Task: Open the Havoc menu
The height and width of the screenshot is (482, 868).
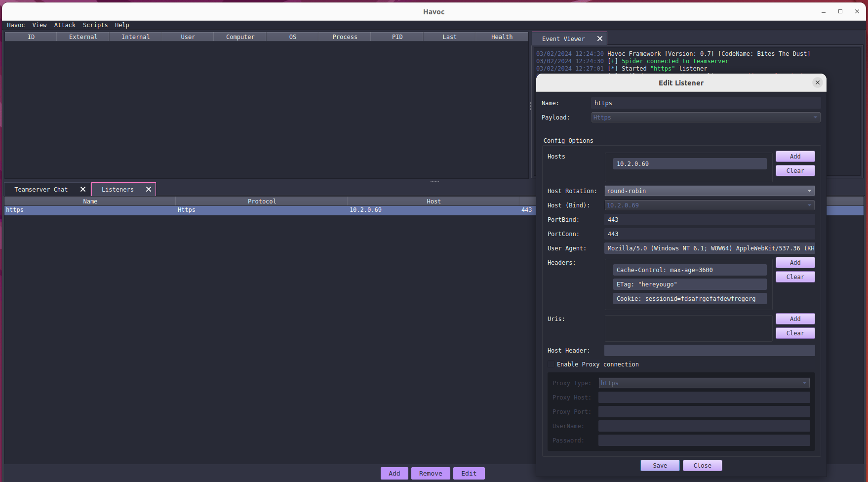Action: [16, 25]
